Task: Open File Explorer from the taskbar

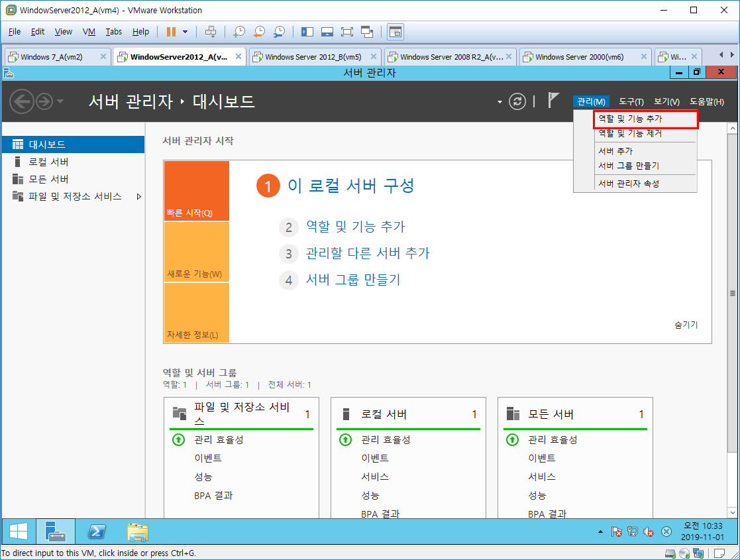Action: [x=138, y=532]
